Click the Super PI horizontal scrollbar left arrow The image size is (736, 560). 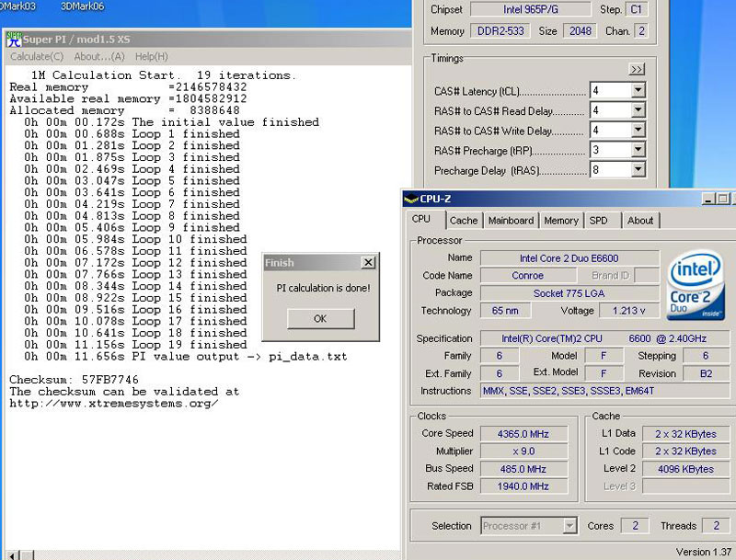pos(13,555)
